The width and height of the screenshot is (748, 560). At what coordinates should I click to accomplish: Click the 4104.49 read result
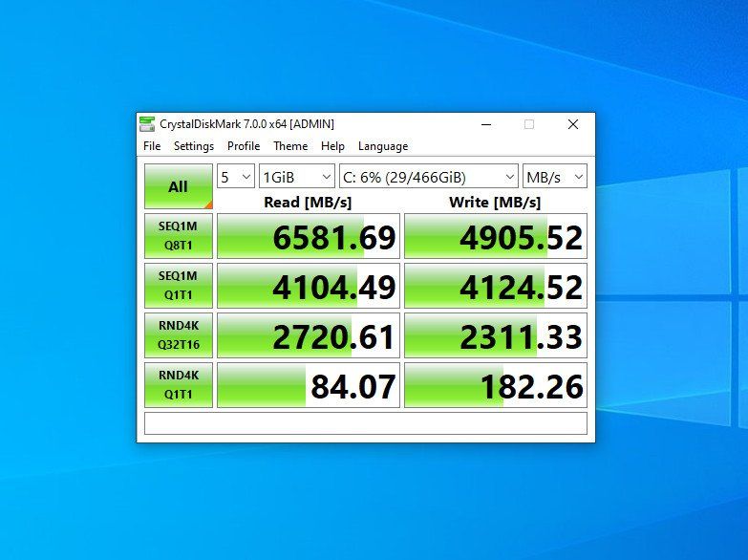[x=309, y=286]
